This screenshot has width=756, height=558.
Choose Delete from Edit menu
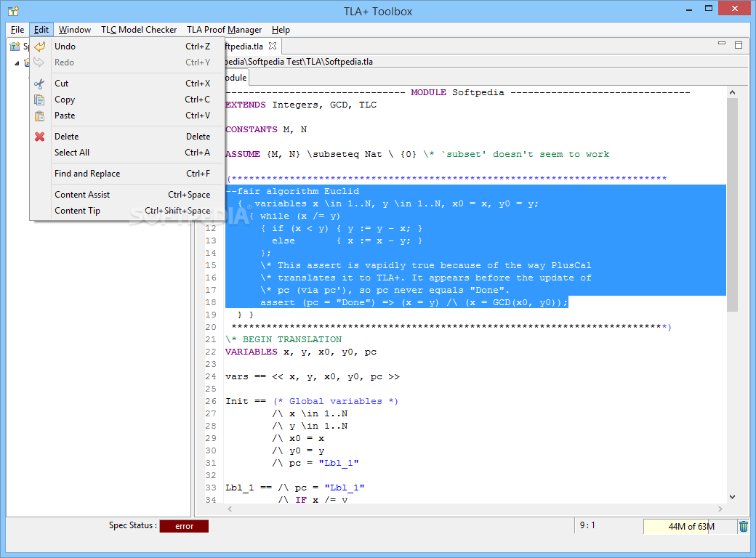[127, 137]
